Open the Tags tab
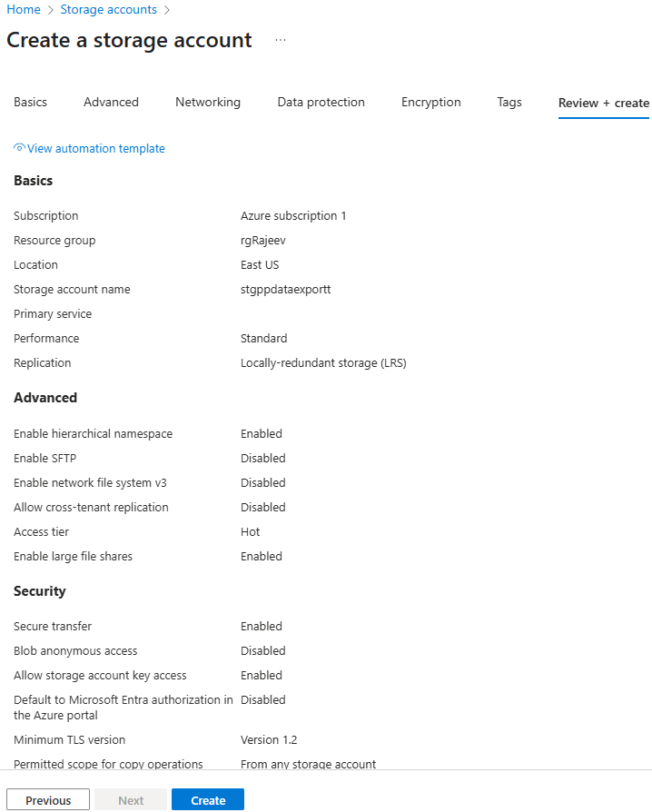This screenshot has width=652, height=812. pyautogui.click(x=509, y=103)
